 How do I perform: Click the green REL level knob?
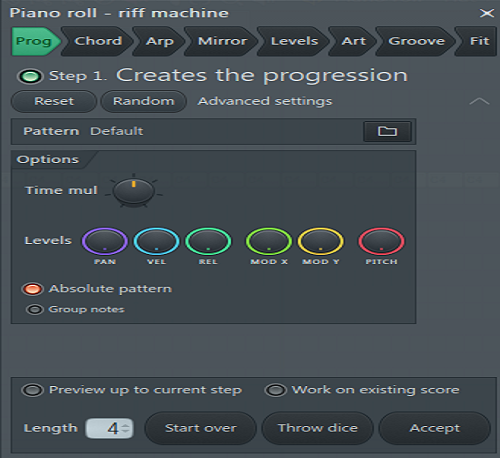pyautogui.click(x=208, y=241)
